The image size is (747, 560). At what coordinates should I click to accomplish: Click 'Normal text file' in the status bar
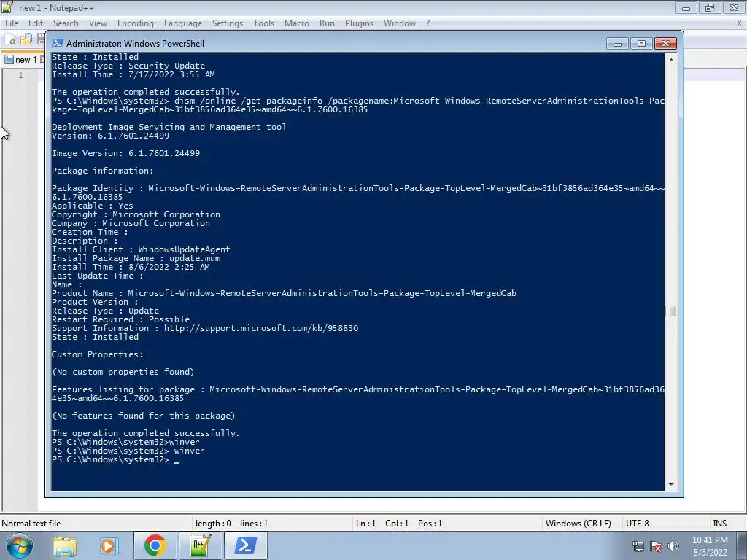(31, 524)
